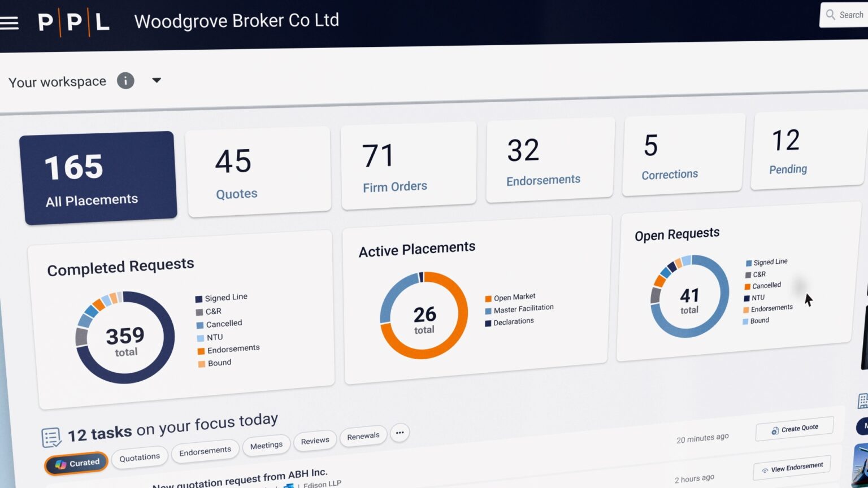Expand the Your workspace dropdown arrow
The height and width of the screenshot is (488, 868).
pyautogui.click(x=157, y=80)
